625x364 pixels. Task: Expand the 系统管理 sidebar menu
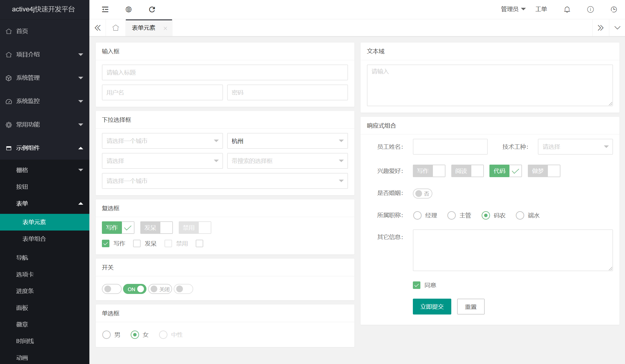[x=45, y=78]
